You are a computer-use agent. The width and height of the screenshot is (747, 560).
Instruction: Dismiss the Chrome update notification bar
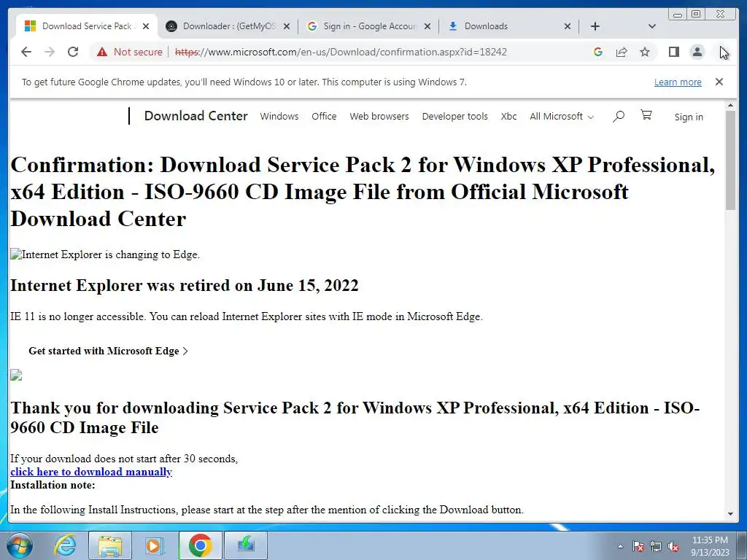click(x=719, y=82)
